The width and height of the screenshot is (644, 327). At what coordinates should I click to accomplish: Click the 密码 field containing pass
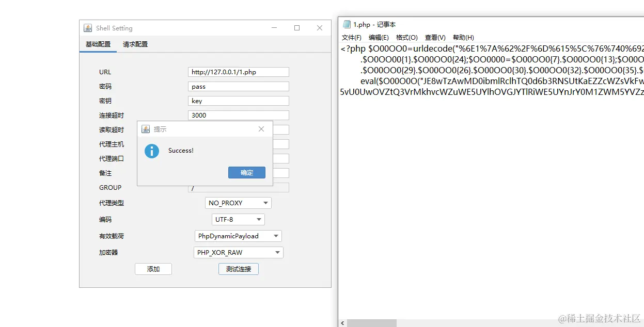[x=239, y=87]
